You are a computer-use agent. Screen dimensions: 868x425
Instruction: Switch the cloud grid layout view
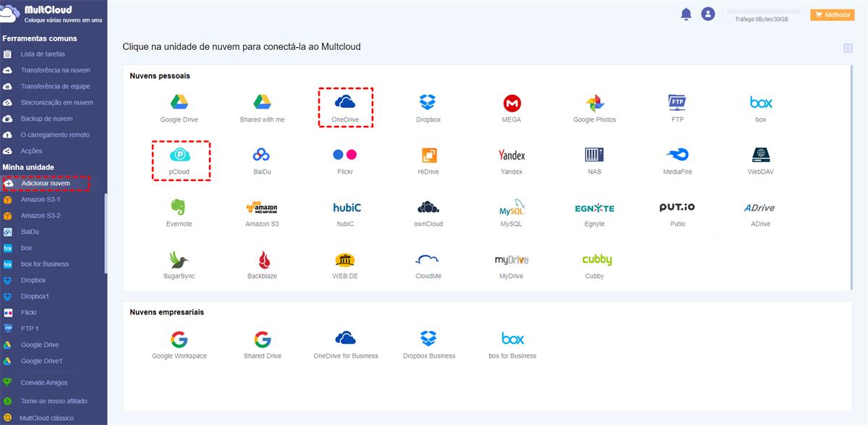click(848, 49)
